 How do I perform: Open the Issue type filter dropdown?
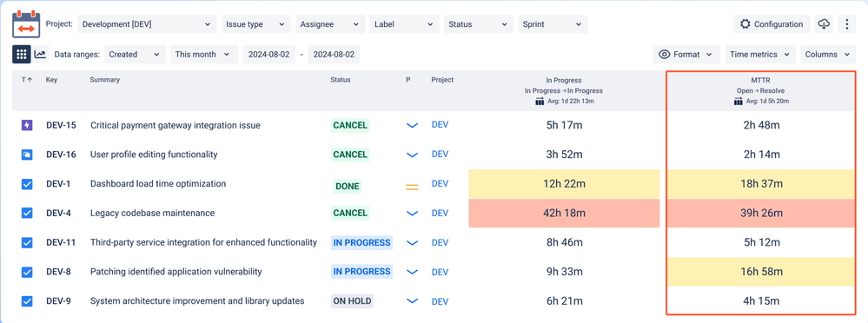point(255,24)
